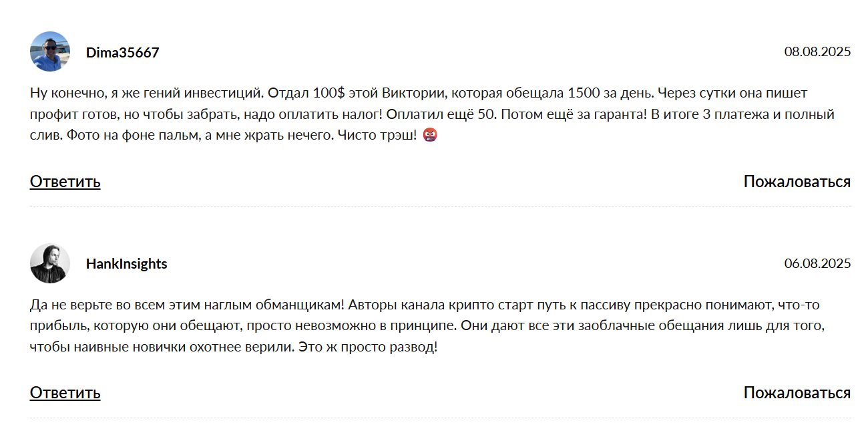Reply to Dima35667's comment via Ответить

65,181
